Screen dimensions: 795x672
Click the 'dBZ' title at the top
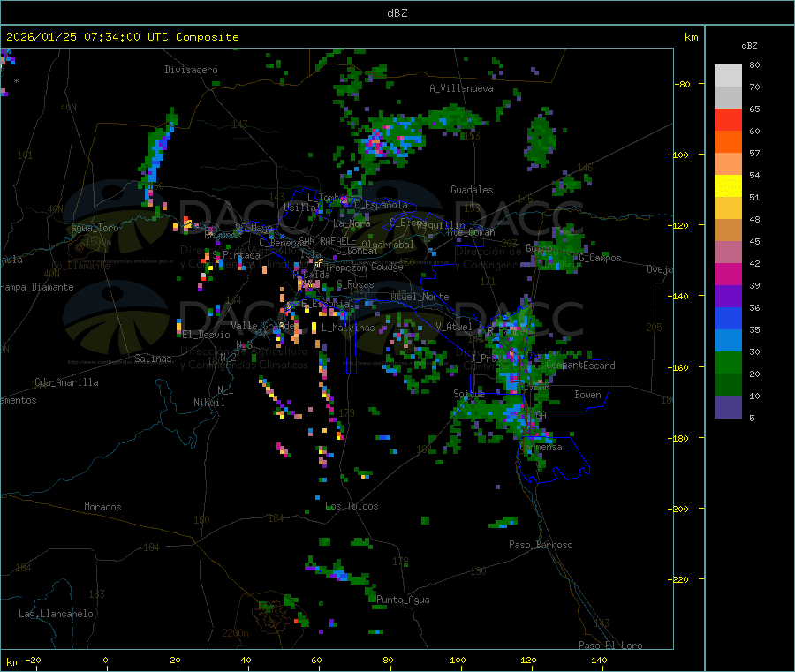pos(397,13)
